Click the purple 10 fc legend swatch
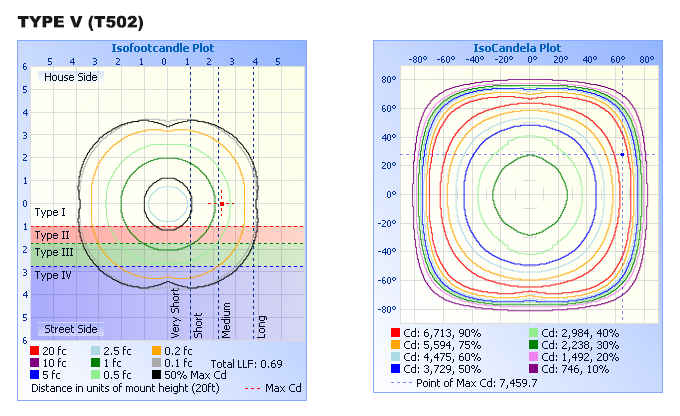The image size is (680, 416). pos(35,363)
